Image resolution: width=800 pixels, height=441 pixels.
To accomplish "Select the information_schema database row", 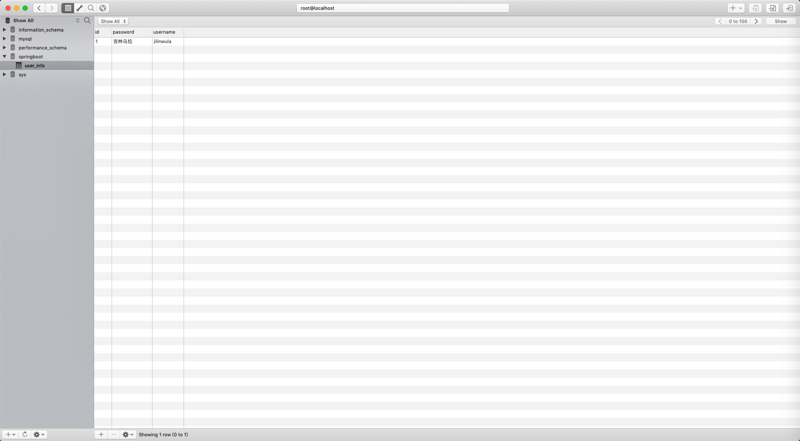I will [x=47, y=30].
